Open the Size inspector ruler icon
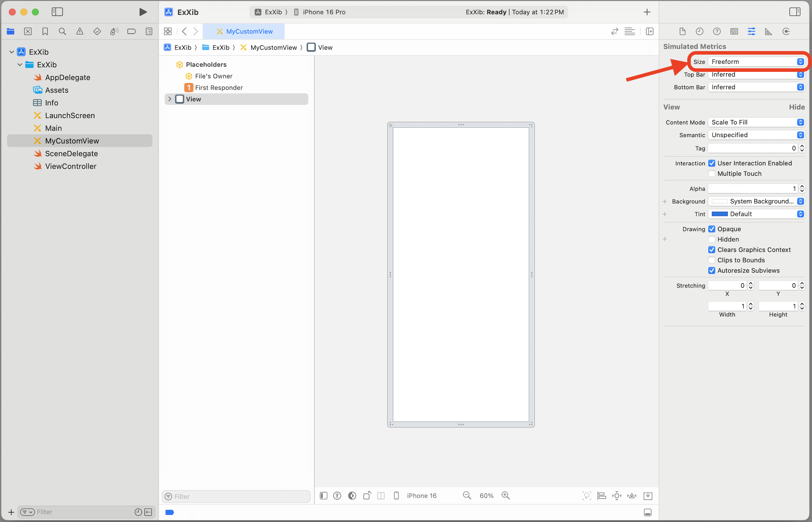Screen dimensions: 812x522 tap(769, 32)
